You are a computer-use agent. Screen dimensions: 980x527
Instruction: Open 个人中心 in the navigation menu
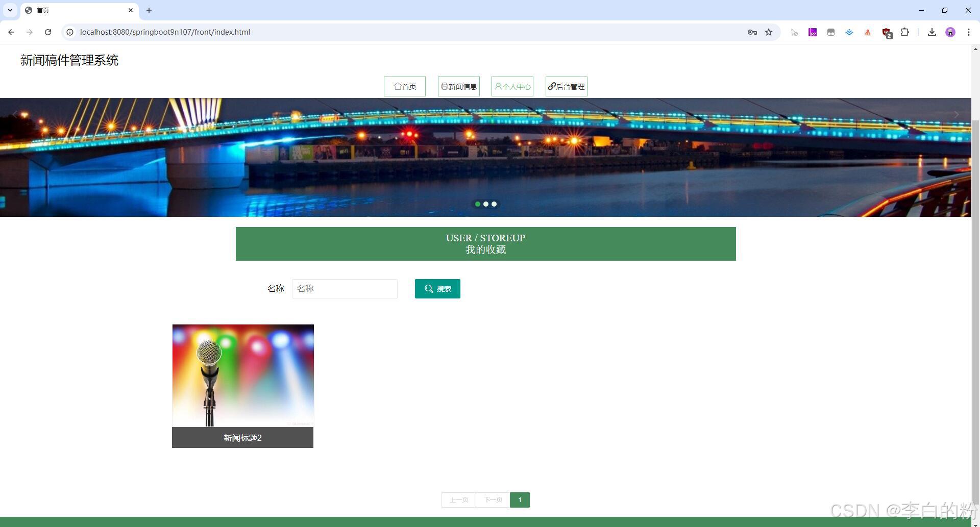(x=512, y=86)
